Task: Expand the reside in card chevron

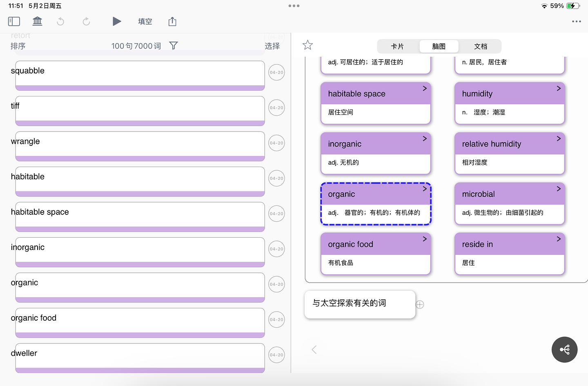Action: tap(559, 239)
